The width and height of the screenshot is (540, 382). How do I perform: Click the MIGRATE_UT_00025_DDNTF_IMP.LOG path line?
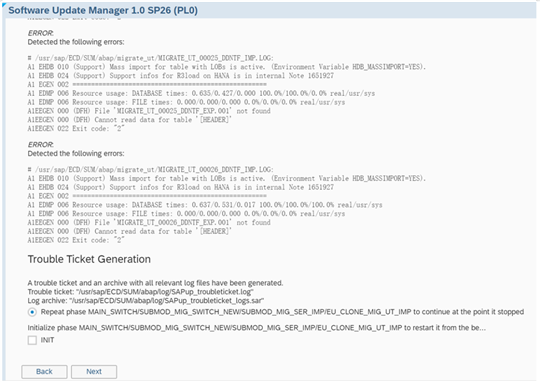tap(150, 58)
